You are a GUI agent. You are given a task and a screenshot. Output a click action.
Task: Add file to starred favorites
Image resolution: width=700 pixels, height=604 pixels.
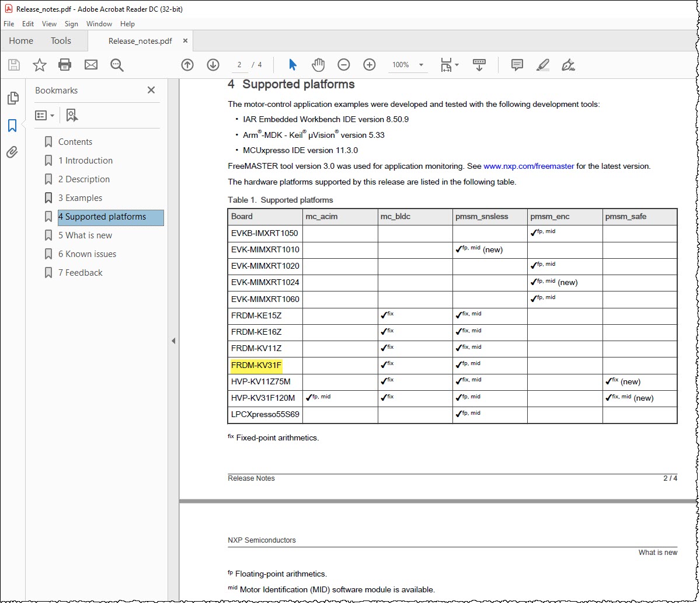(39, 65)
